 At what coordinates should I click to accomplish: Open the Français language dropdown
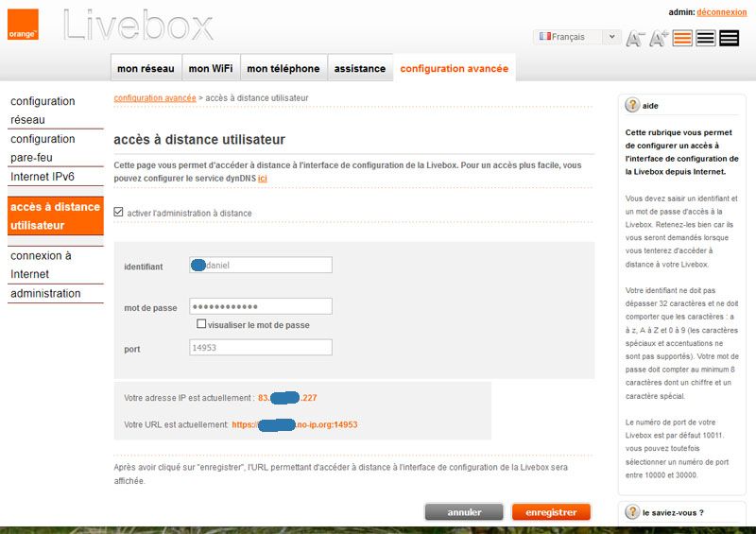pos(577,37)
